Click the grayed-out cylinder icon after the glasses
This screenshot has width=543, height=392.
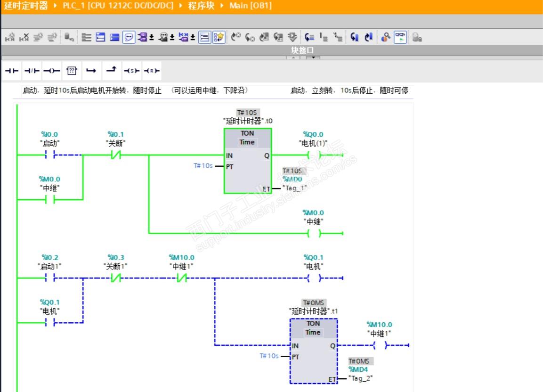pyautogui.click(x=417, y=37)
